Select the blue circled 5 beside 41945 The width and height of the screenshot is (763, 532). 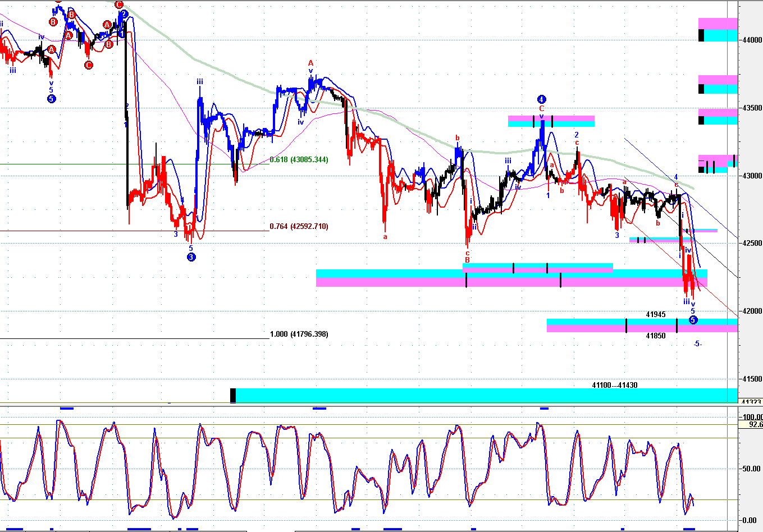click(693, 320)
